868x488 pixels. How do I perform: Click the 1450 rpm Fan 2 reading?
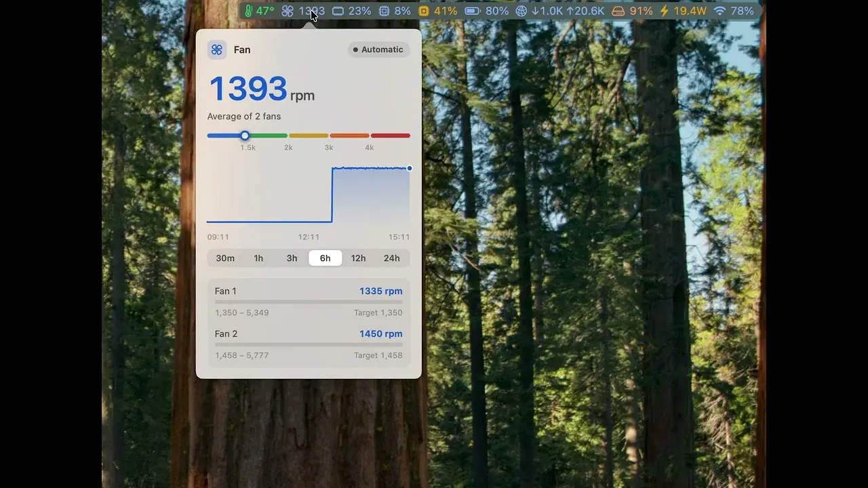click(x=381, y=333)
